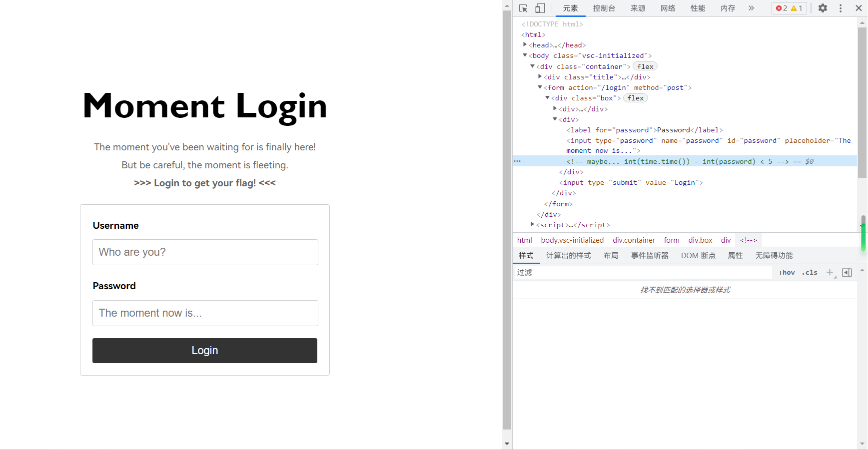Click the errors and warnings counter
This screenshot has height=450, width=868.
pyautogui.click(x=789, y=8)
